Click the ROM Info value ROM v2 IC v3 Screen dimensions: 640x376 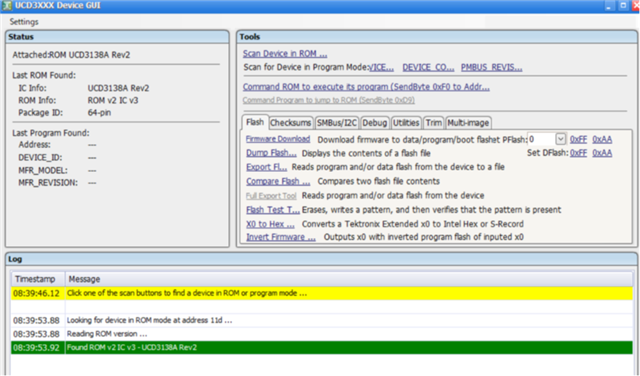(113, 100)
